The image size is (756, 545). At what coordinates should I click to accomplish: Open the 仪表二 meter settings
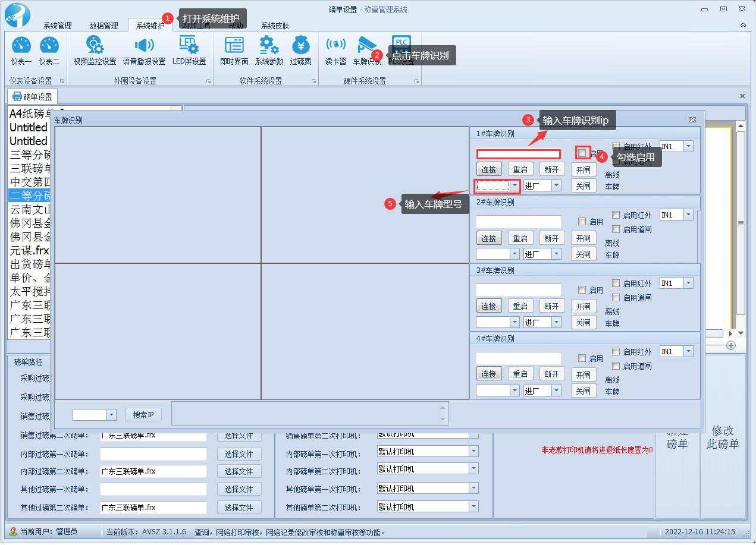[49, 51]
